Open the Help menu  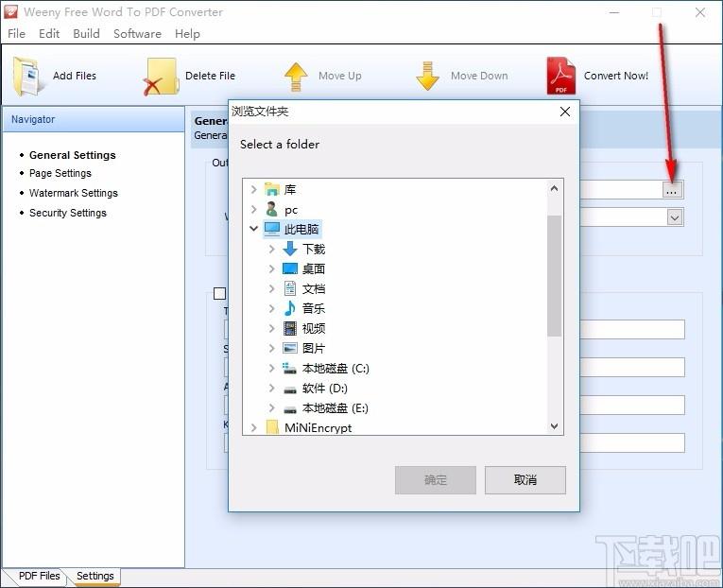tap(187, 34)
